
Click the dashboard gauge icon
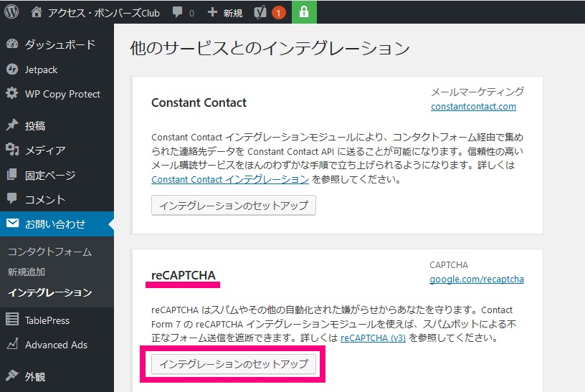(12, 44)
